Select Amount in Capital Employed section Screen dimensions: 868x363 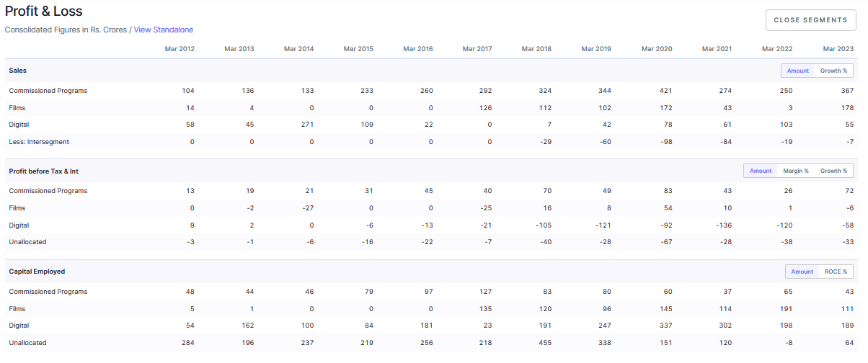click(802, 272)
